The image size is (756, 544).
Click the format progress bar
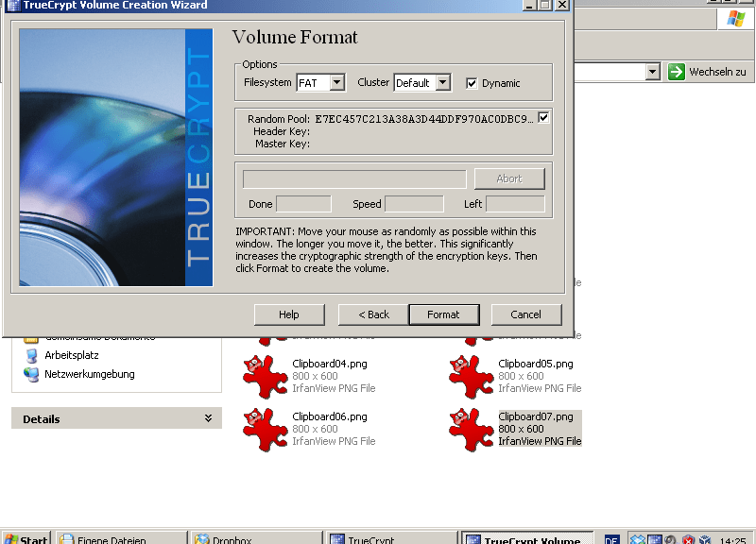click(354, 179)
